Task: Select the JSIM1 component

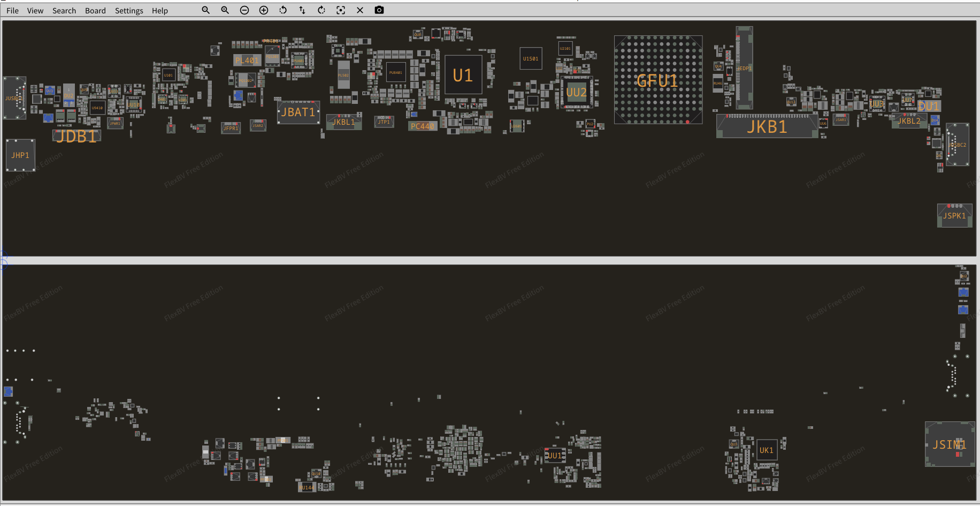Action: click(x=950, y=444)
